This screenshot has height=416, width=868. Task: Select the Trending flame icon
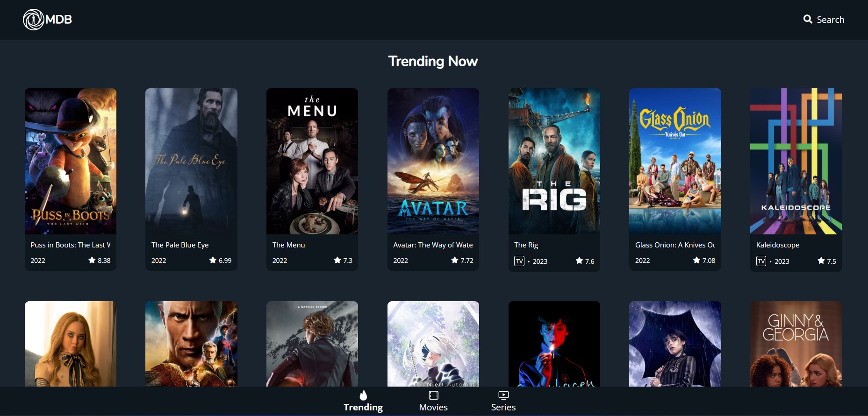coord(363,395)
